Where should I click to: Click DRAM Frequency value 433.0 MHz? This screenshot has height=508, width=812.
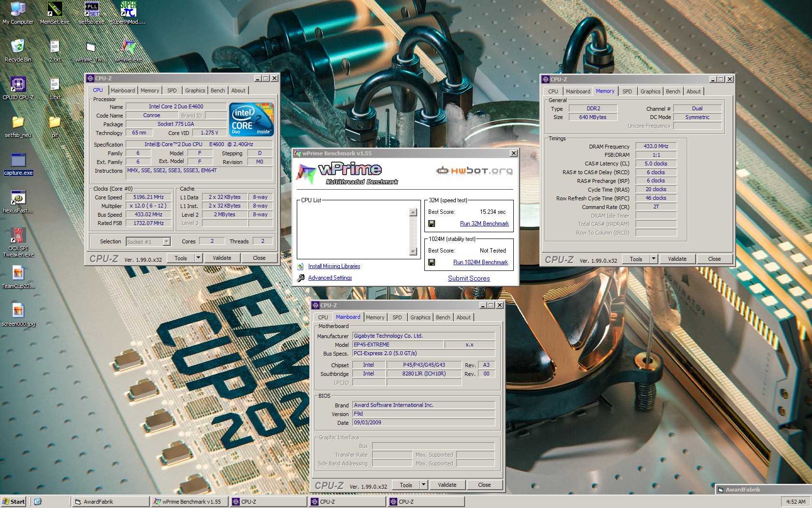656,146
